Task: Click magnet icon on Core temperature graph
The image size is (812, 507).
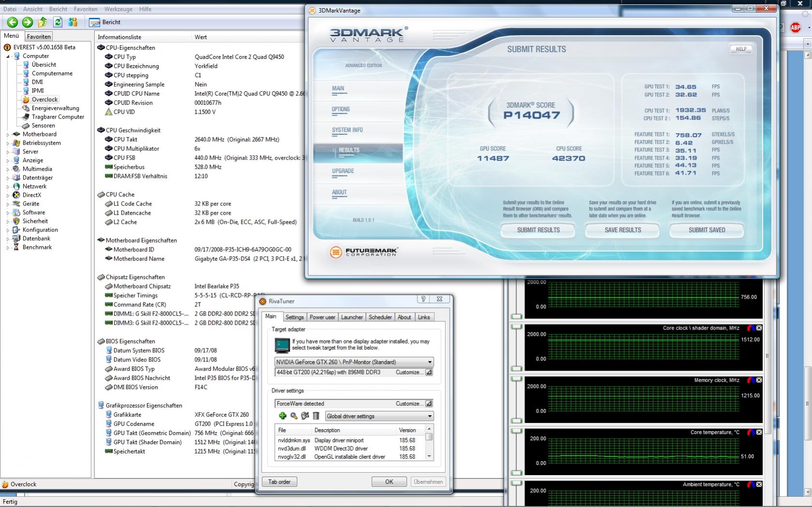Action: (751, 433)
